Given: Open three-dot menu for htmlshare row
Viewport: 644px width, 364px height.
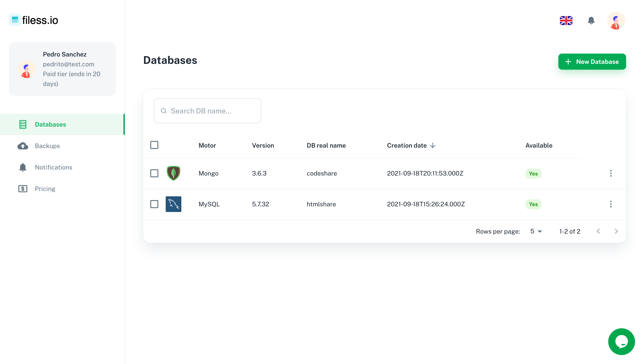Looking at the screenshot, I should click(x=611, y=204).
